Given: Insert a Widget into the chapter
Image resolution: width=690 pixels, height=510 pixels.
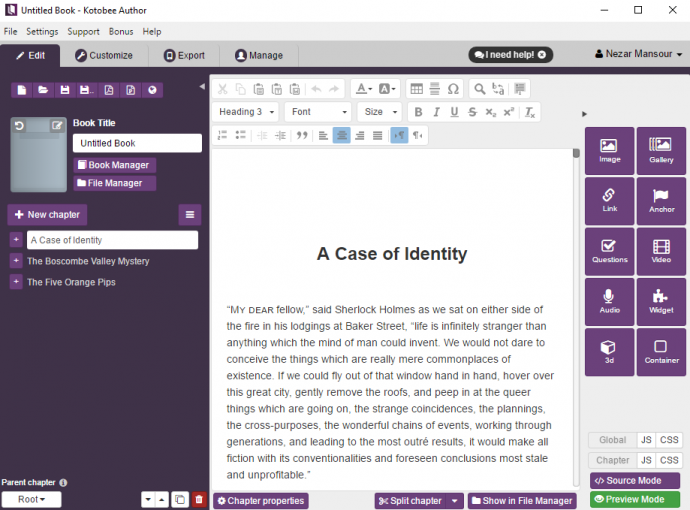Looking at the screenshot, I should (661, 300).
